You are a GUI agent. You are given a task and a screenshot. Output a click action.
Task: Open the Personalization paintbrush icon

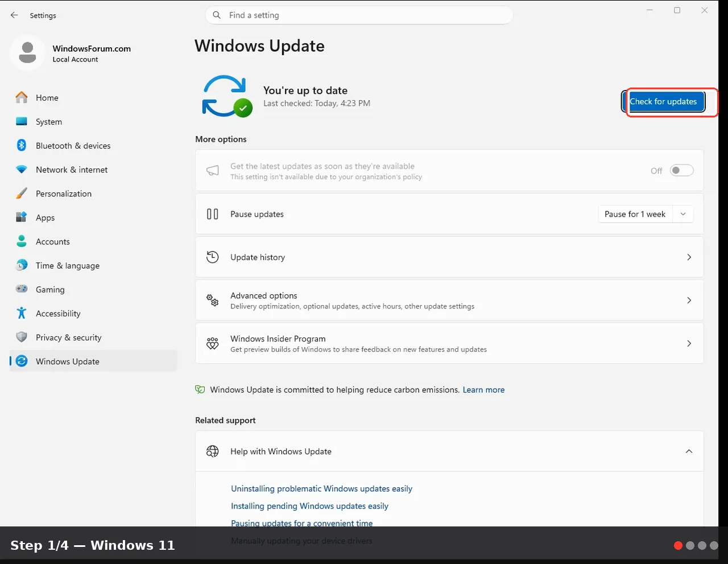[22, 194]
